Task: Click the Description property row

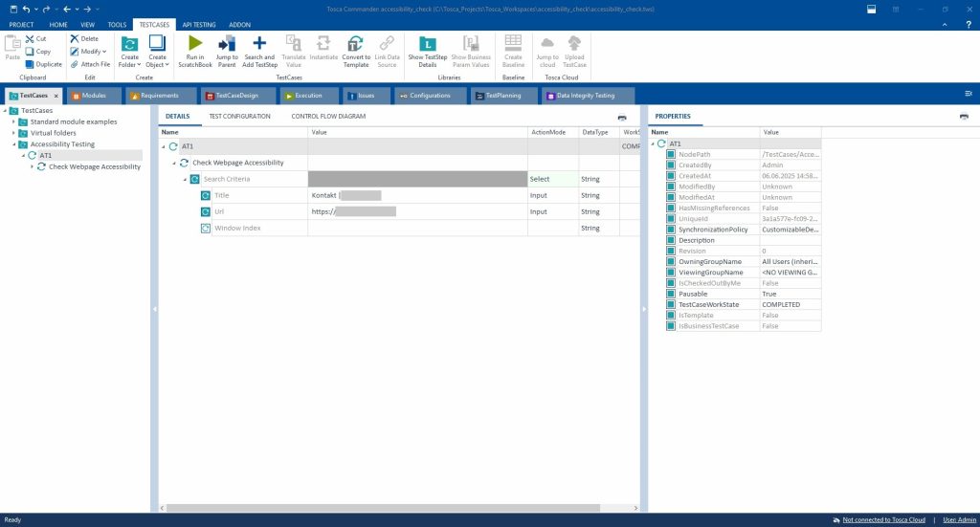Action: click(x=743, y=240)
